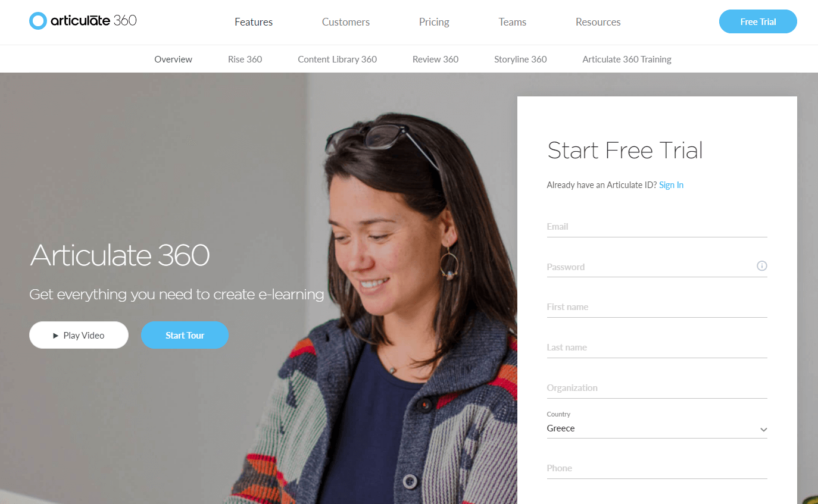Screen dimensions: 818x504
Task: Focus the Email input field
Action: [657, 227]
